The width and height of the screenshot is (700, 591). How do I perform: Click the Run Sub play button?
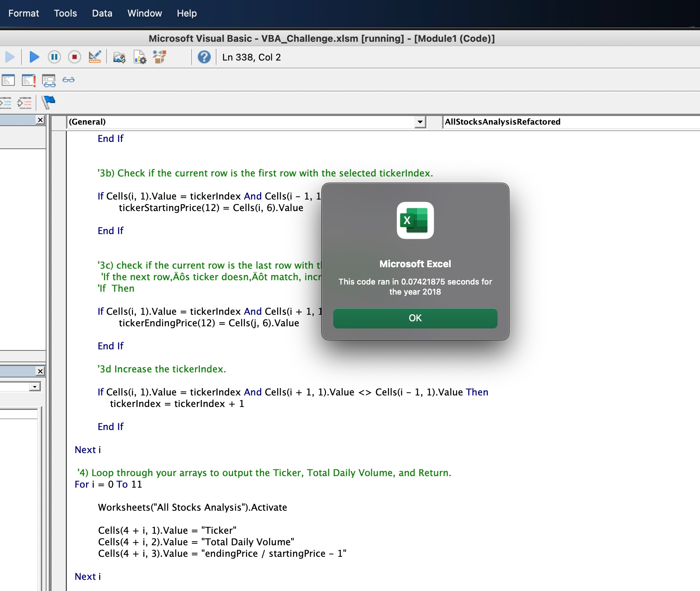[x=34, y=57]
